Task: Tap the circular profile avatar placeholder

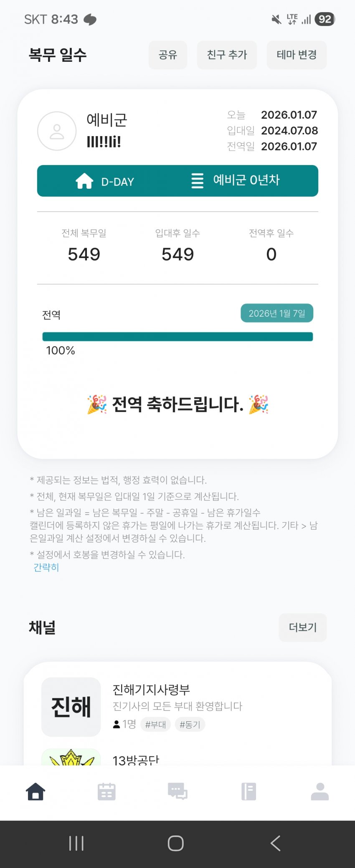Action: click(x=57, y=131)
